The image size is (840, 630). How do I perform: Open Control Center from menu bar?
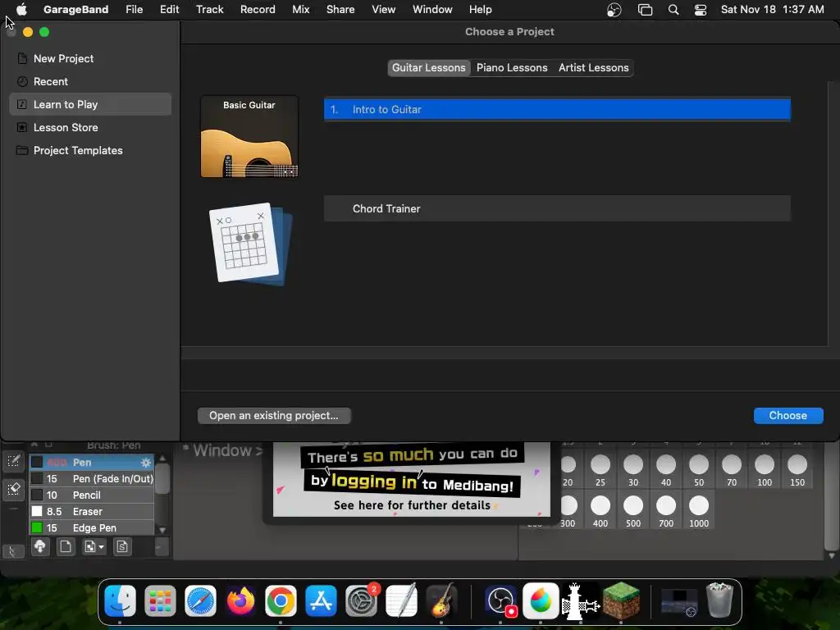tap(701, 10)
